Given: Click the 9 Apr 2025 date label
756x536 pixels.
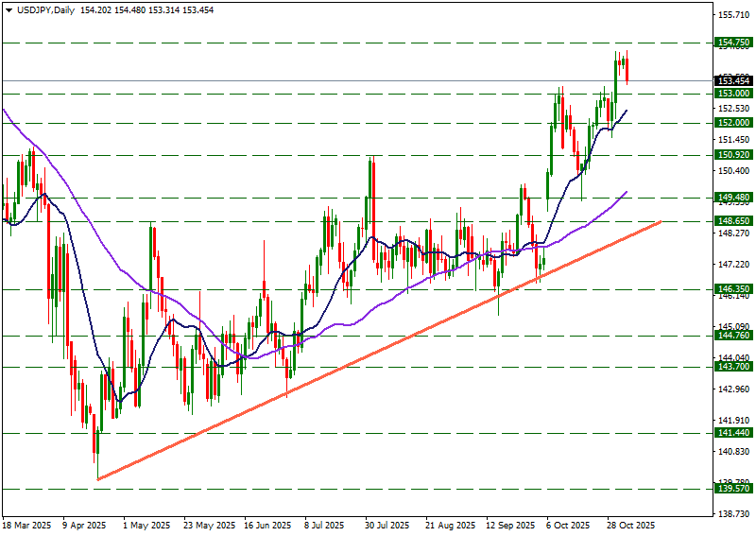Looking at the screenshot, I should click(x=84, y=525).
